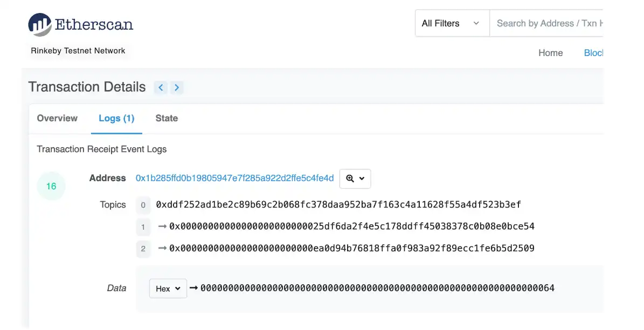This screenshot has width=644, height=330.
Task: Go to the Home nav link
Action: [x=550, y=53]
